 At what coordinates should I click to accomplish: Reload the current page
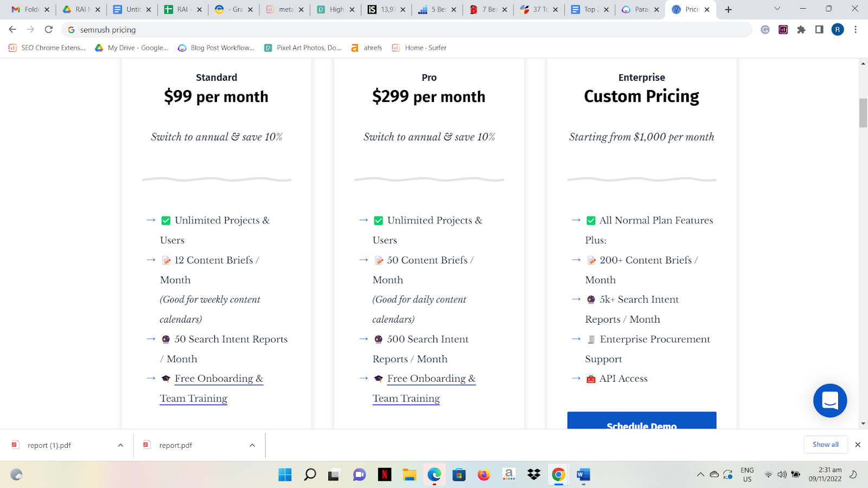(49, 29)
